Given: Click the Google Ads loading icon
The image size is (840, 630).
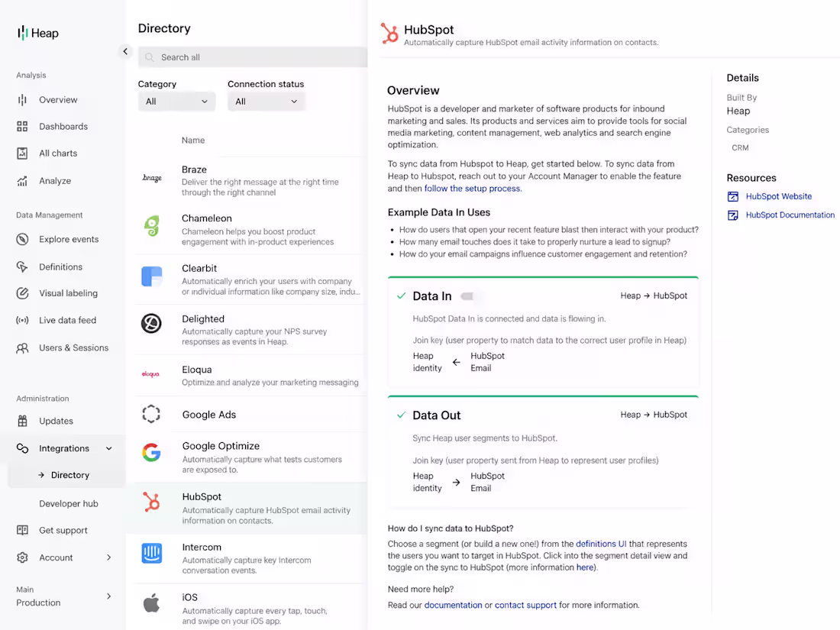Looking at the screenshot, I should coord(152,414).
